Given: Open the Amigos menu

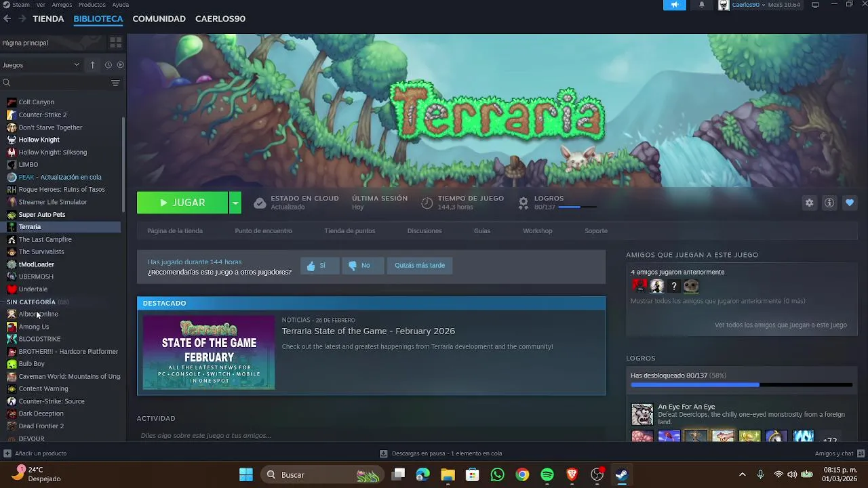Looking at the screenshot, I should click(x=62, y=5).
